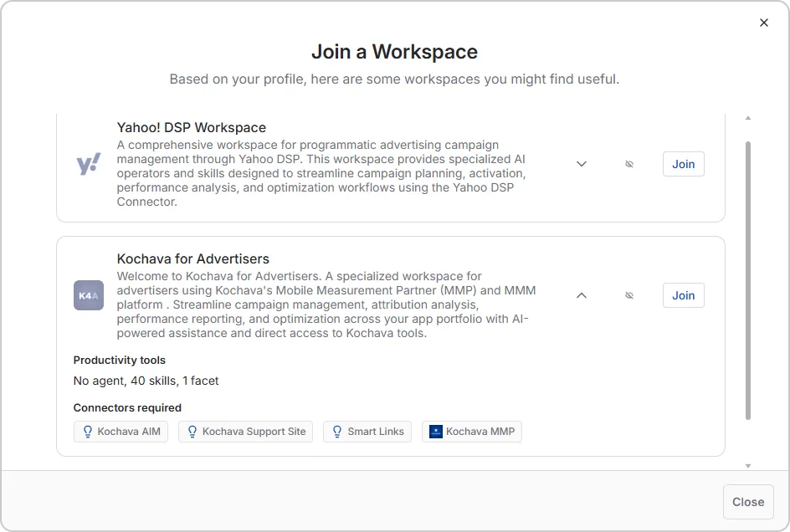Click the Kochava for Advertisers title

[193, 259]
